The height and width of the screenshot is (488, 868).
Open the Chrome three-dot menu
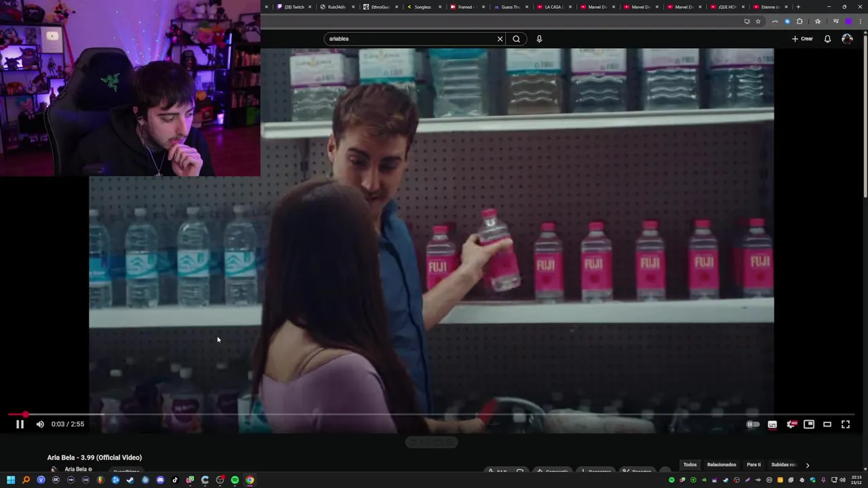click(x=859, y=21)
